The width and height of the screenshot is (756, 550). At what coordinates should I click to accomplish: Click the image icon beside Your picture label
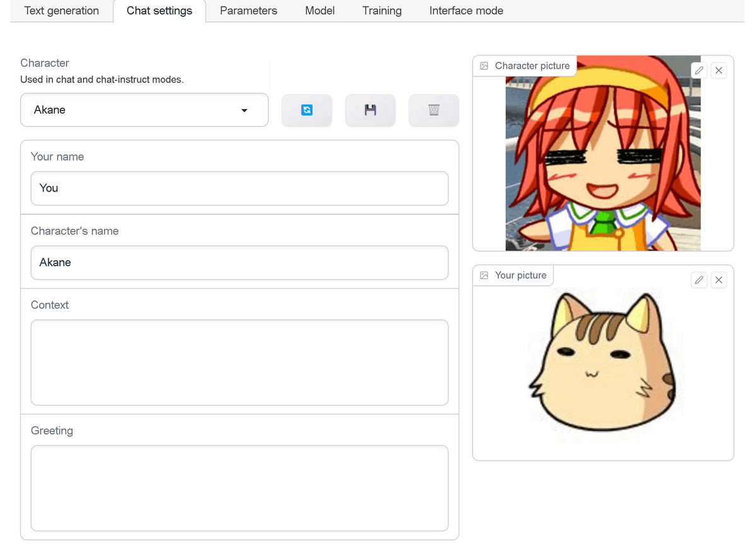point(484,275)
